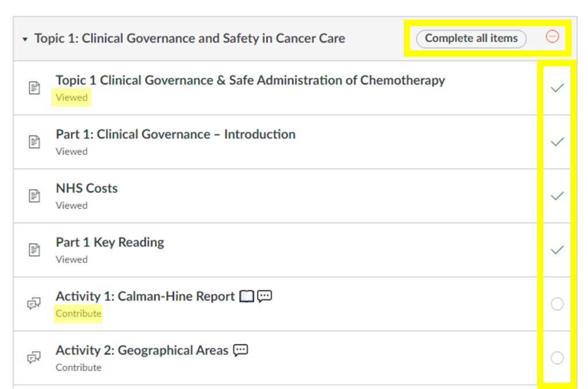The image size is (588, 389).
Task: Click the book icon after Calman-Hine Report title
Action: 246,296
